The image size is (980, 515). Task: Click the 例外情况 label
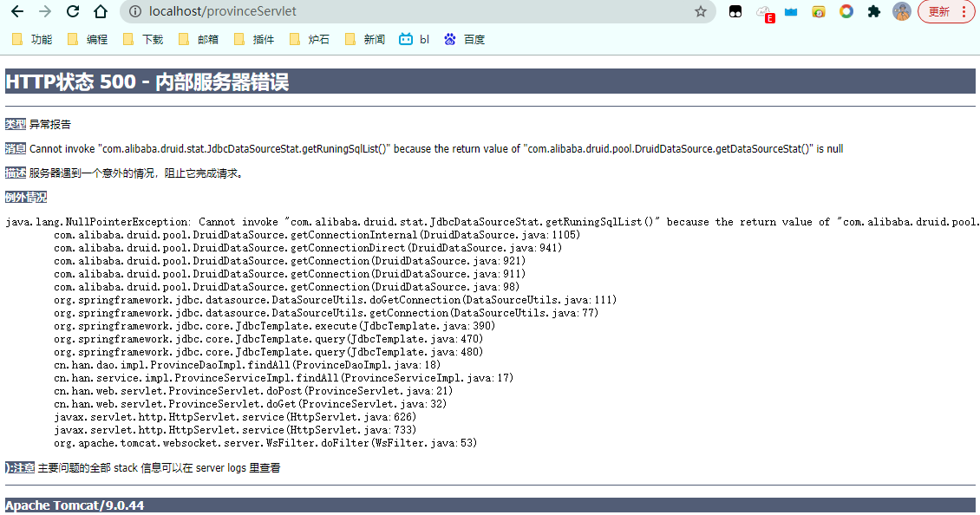pyautogui.click(x=26, y=198)
